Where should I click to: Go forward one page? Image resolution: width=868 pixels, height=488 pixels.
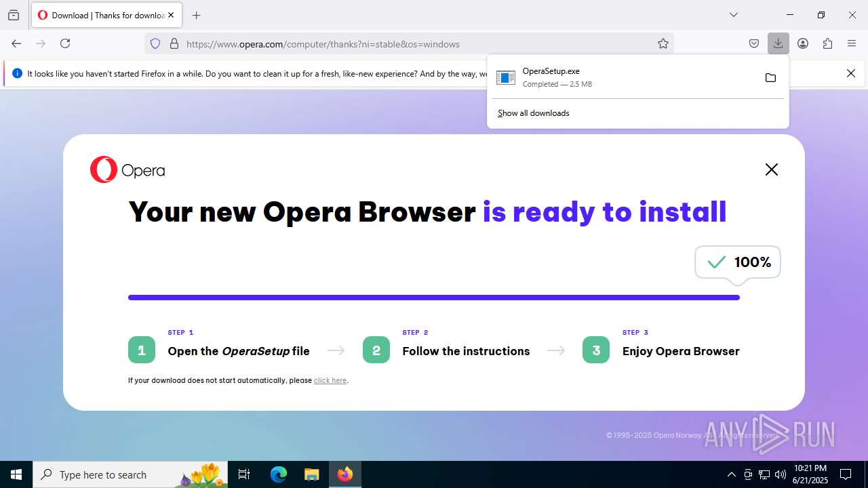(41, 43)
